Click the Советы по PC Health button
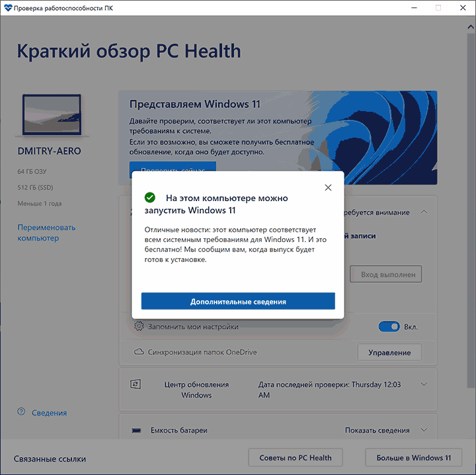Viewport: 476px width, 475px height. tap(296, 458)
